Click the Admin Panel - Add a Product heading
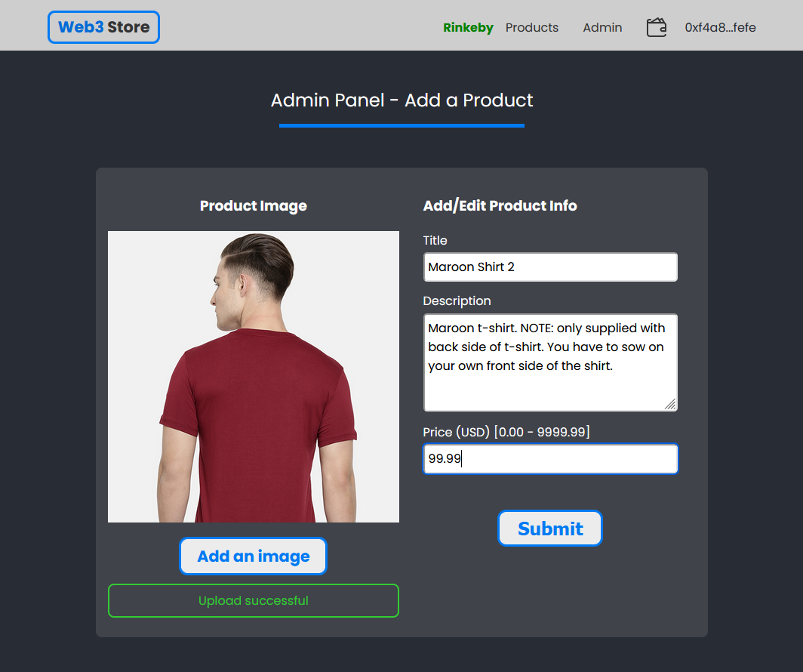803x672 pixels. (401, 100)
